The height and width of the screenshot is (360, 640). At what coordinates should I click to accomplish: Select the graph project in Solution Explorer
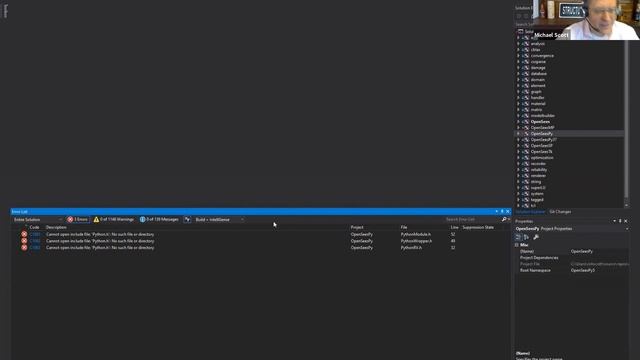[x=536, y=91]
